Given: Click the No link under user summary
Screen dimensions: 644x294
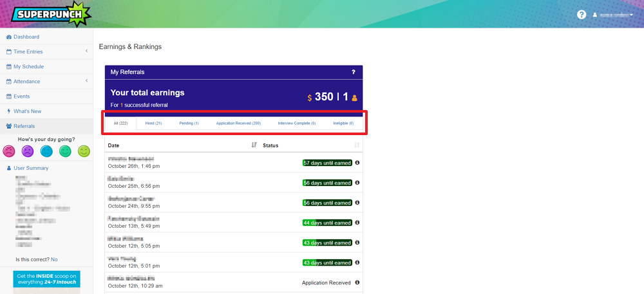Looking at the screenshot, I should click(x=54, y=259).
